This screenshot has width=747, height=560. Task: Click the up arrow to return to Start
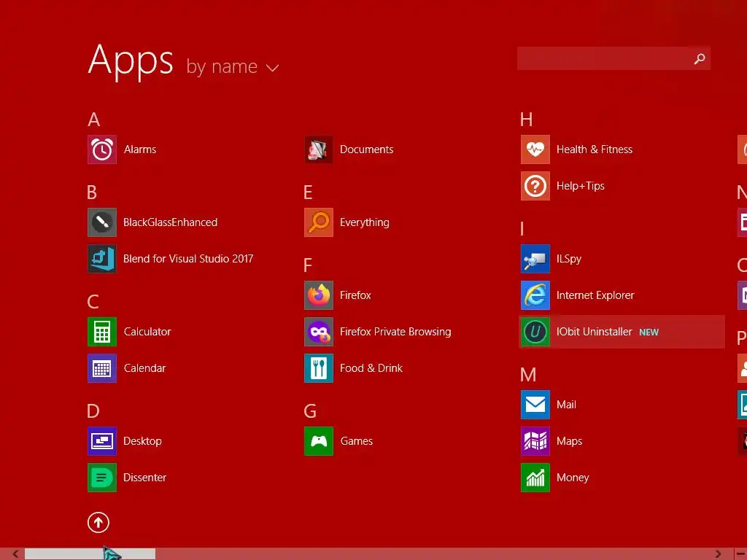click(98, 523)
